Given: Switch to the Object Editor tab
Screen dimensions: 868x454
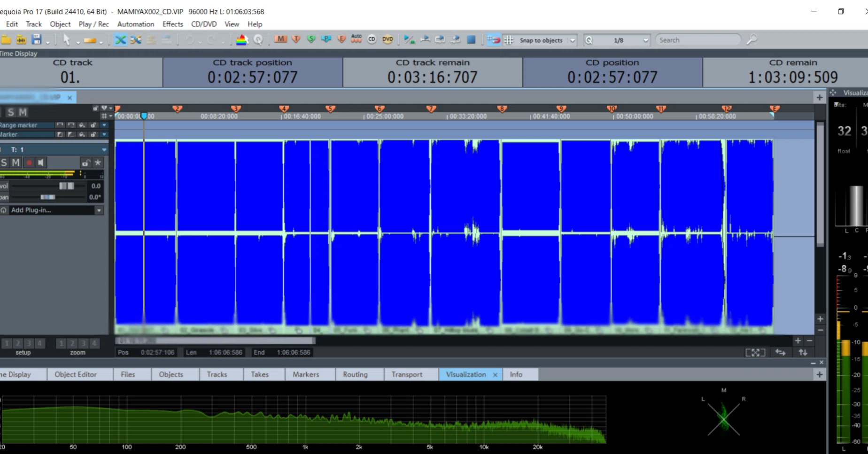Looking at the screenshot, I should pyautogui.click(x=76, y=374).
